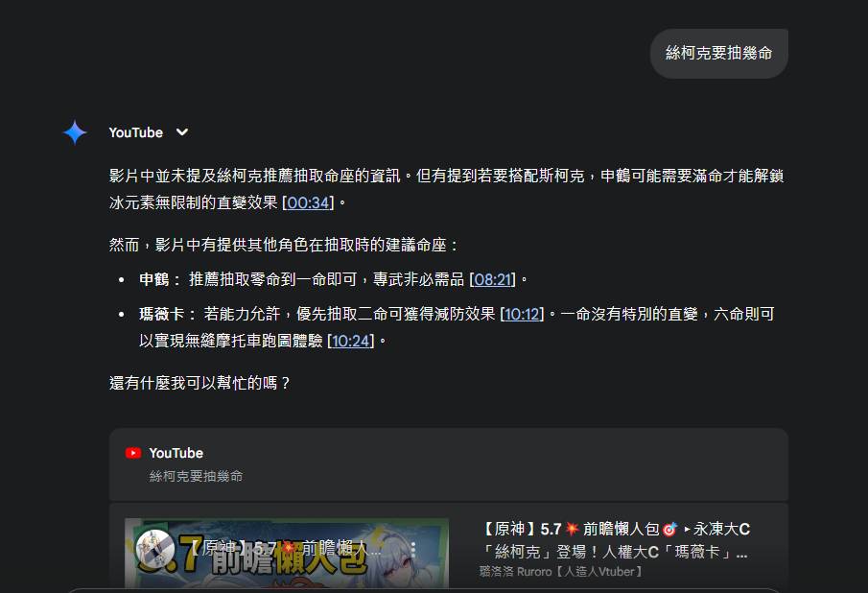Viewport: 868px width, 593px height.
Task: Click the Gemini sparkle icon
Action: click(75, 132)
